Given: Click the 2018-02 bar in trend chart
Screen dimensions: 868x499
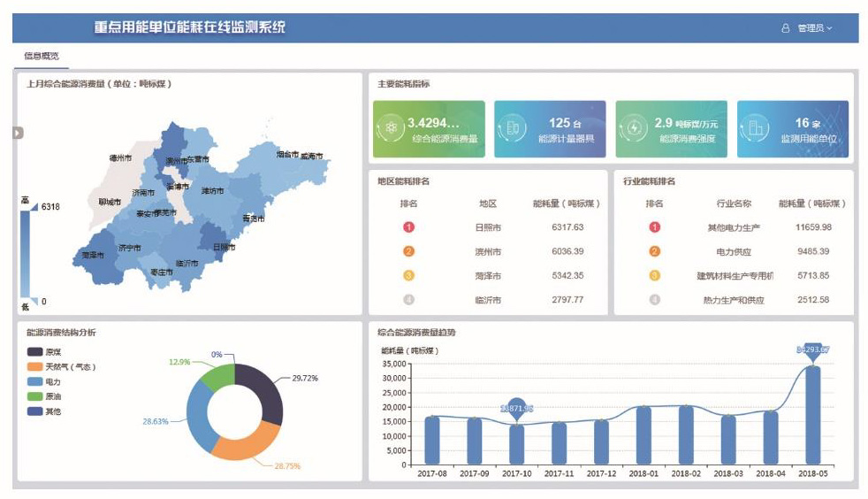Looking at the screenshot, I should 685,434.
